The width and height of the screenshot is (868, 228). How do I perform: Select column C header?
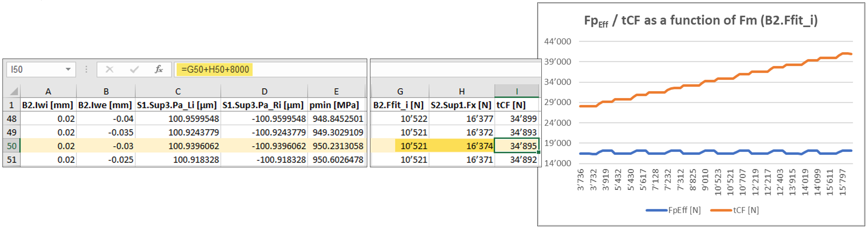178,92
